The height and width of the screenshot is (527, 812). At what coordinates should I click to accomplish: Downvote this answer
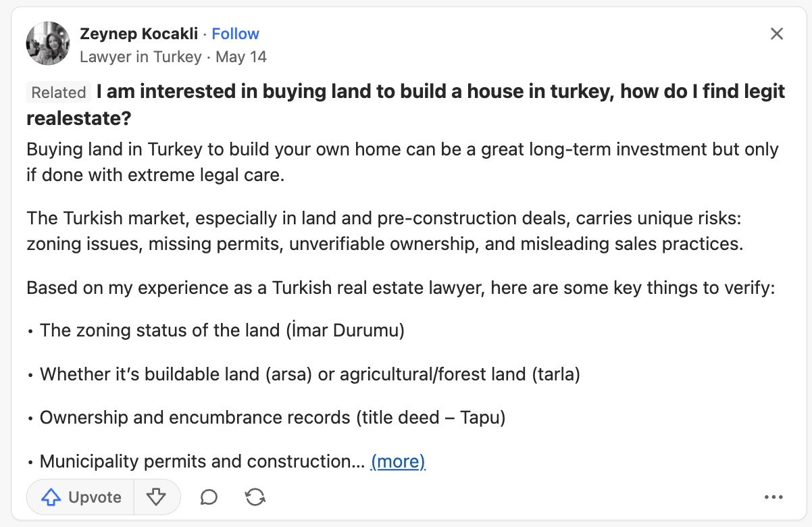click(x=156, y=497)
